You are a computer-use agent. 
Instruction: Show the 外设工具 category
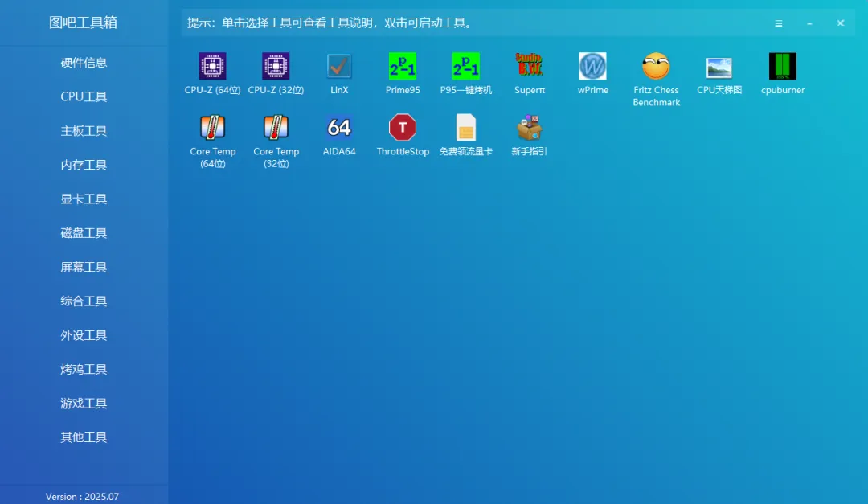(x=84, y=335)
